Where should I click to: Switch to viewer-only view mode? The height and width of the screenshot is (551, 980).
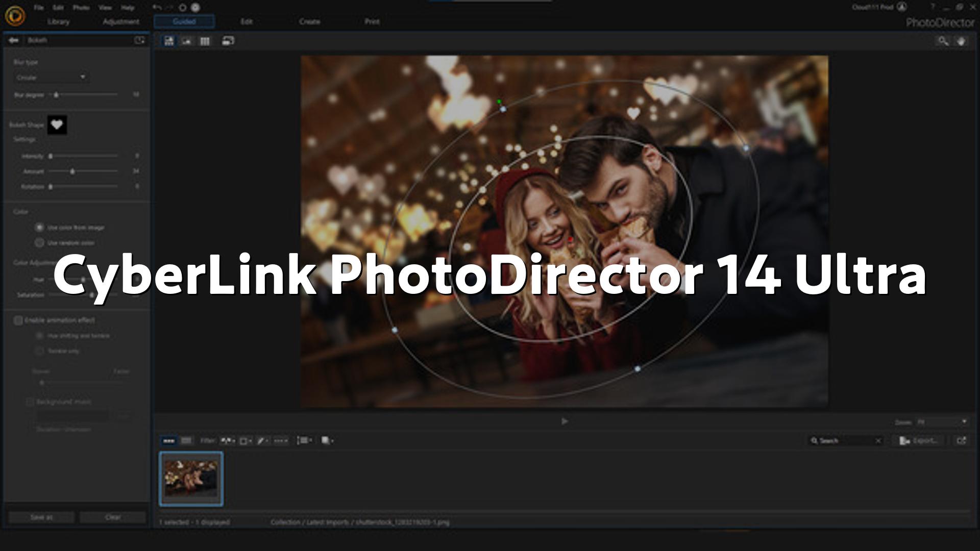point(187,41)
